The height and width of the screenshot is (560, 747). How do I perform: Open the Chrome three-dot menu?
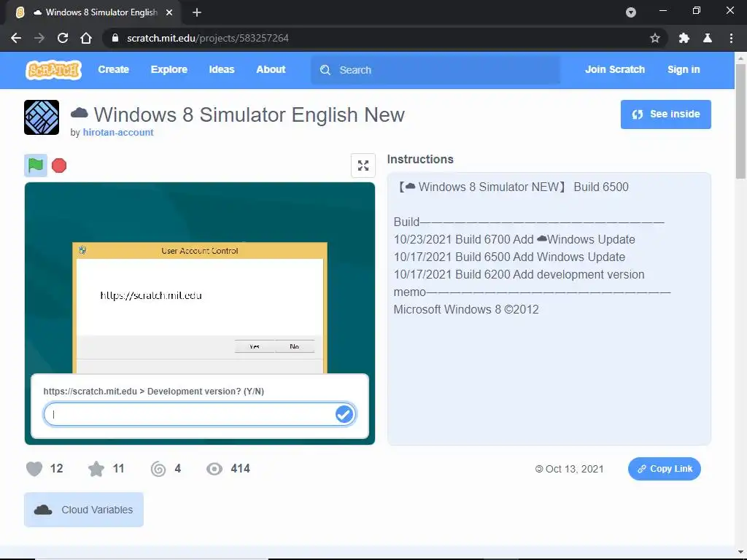pos(731,38)
